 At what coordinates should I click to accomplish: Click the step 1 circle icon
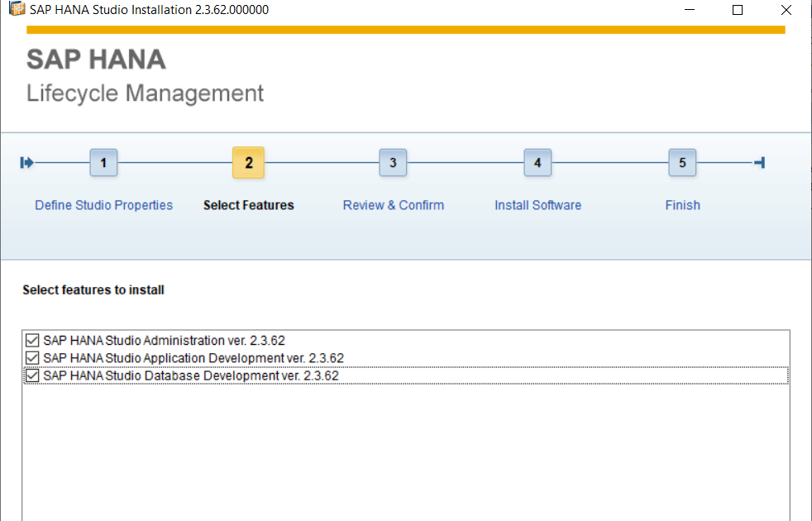click(103, 163)
